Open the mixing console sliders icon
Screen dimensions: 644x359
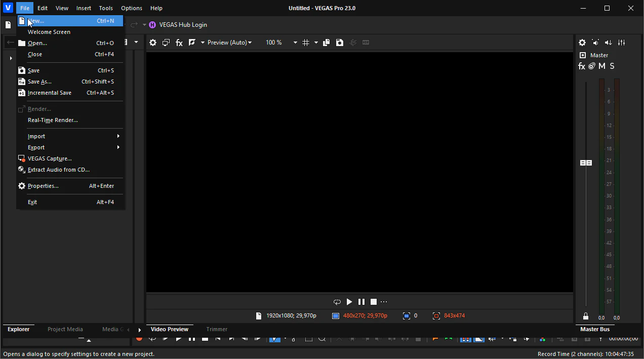coord(622,43)
